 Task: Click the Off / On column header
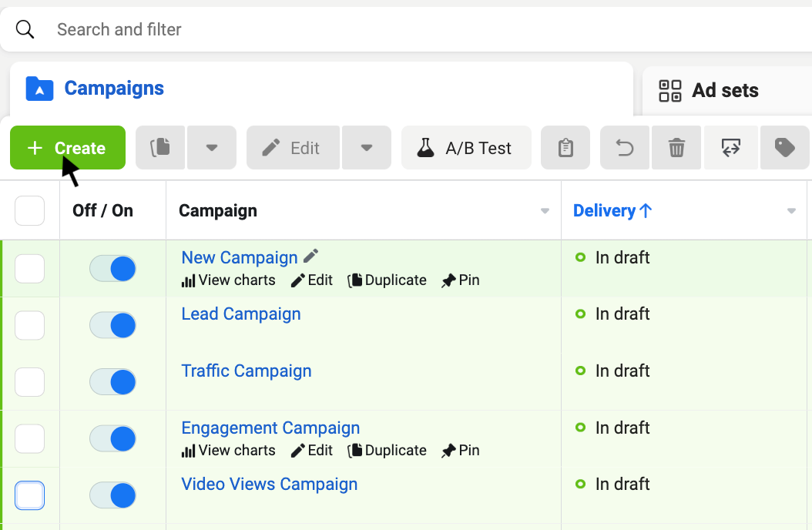click(x=102, y=210)
